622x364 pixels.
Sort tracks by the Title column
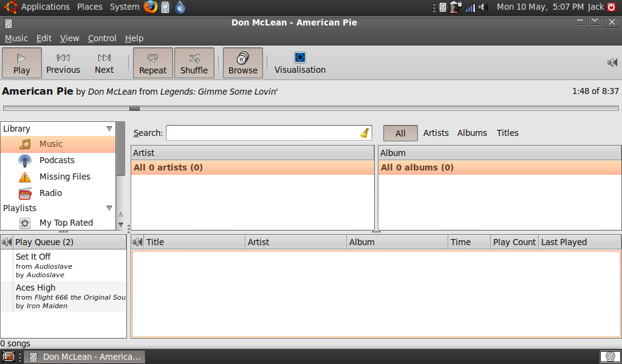click(194, 242)
